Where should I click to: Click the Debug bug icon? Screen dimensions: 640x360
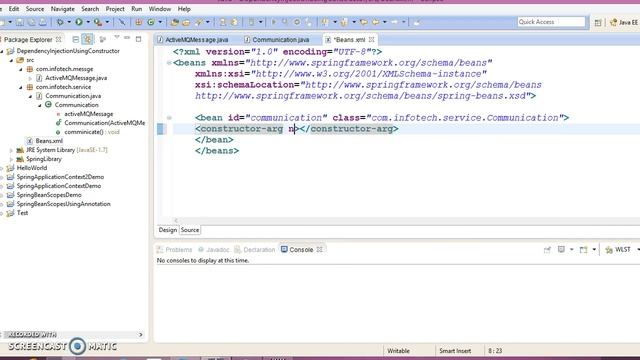click(x=60, y=22)
